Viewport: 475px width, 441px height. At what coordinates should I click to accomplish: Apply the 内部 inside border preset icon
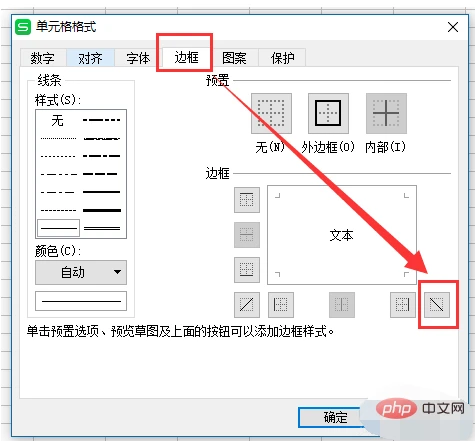(x=386, y=113)
